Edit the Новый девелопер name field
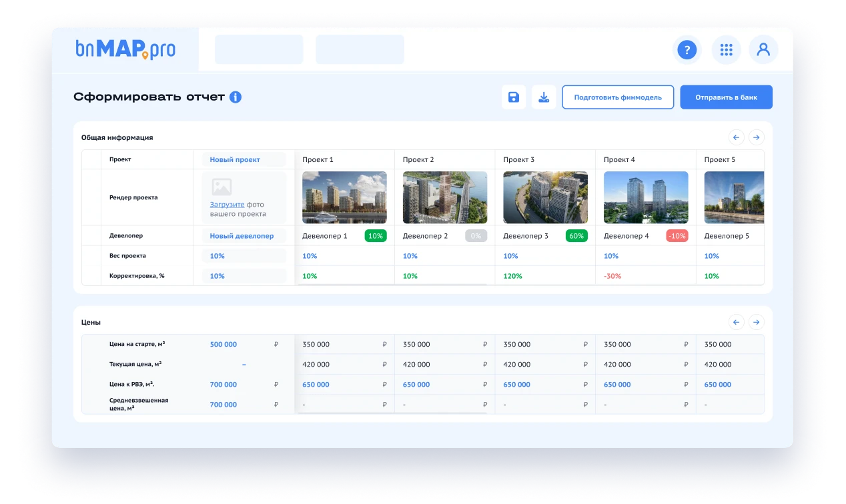Viewport: 846px width, 504px height. point(244,236)
